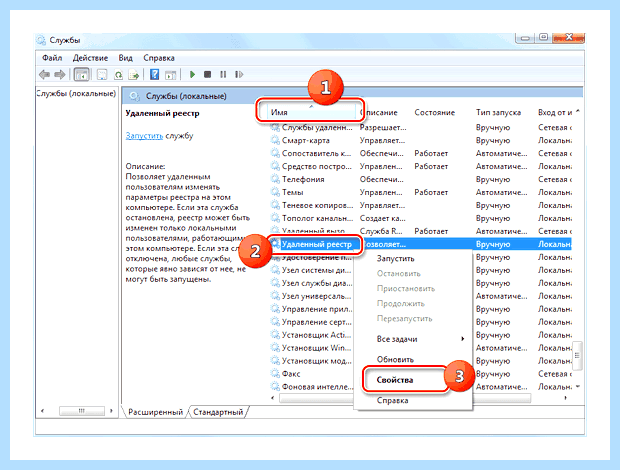Choose Справка in the context menu
The width and height of the screenshot is (620, 470).
click(x=413, y=400)
